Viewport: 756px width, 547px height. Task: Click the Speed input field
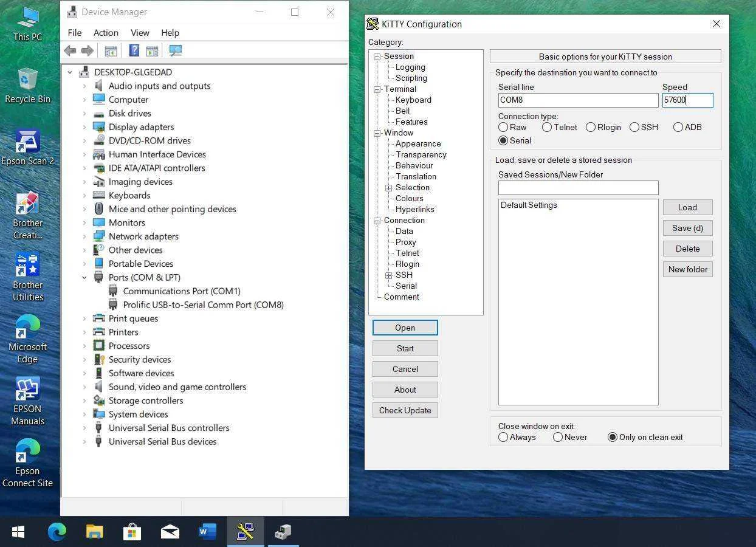tap(687, 100)
